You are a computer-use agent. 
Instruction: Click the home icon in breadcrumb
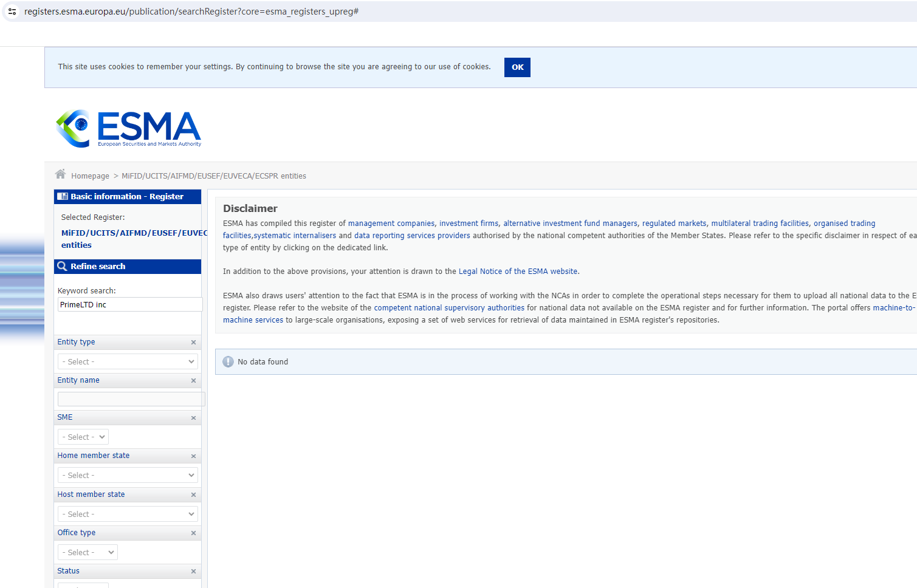61,174
